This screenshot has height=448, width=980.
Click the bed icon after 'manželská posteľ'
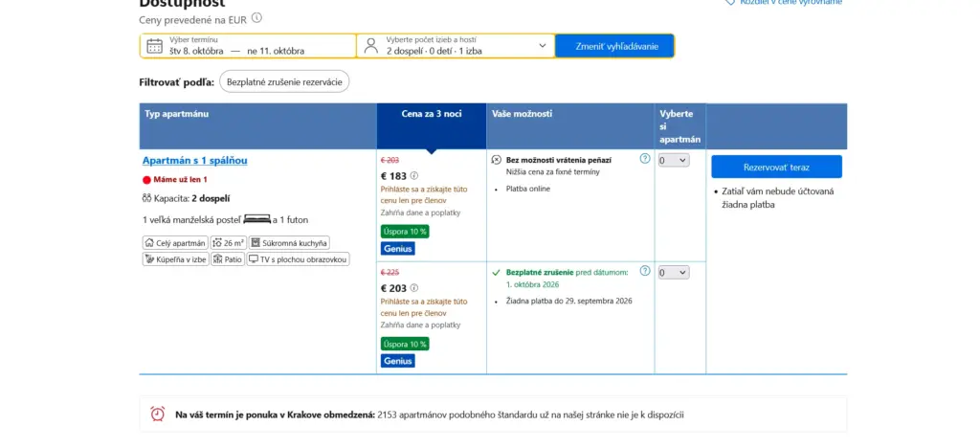click(x=256, y=219)
